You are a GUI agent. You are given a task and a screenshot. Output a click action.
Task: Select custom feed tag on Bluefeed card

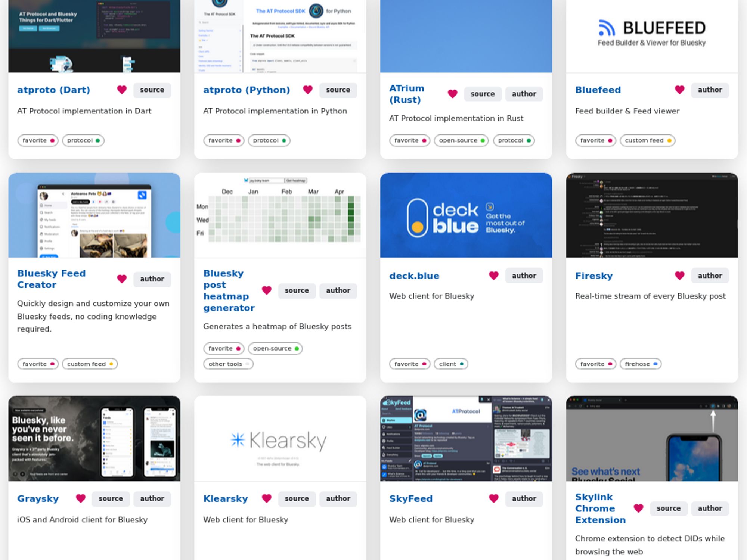(648, 140)
